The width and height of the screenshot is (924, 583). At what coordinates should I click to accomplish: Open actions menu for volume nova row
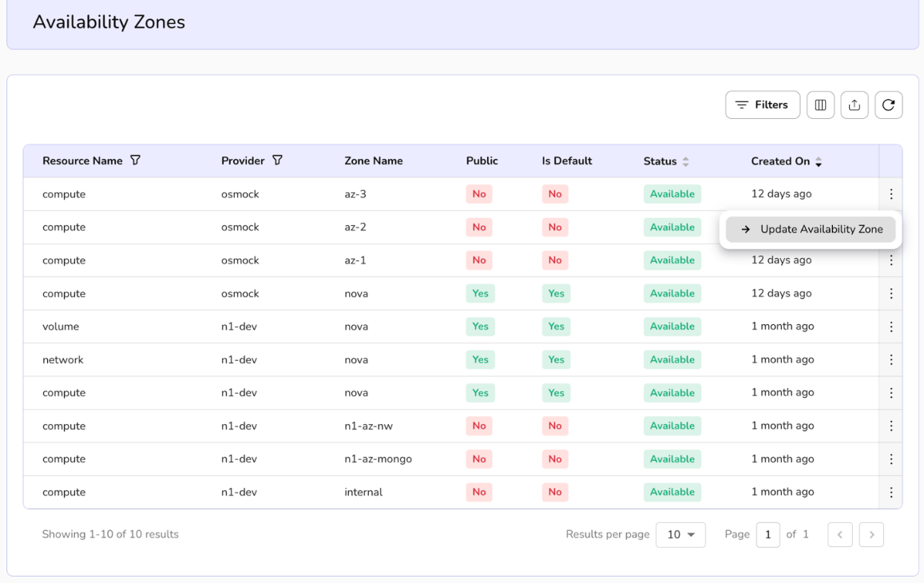[890, 327]
